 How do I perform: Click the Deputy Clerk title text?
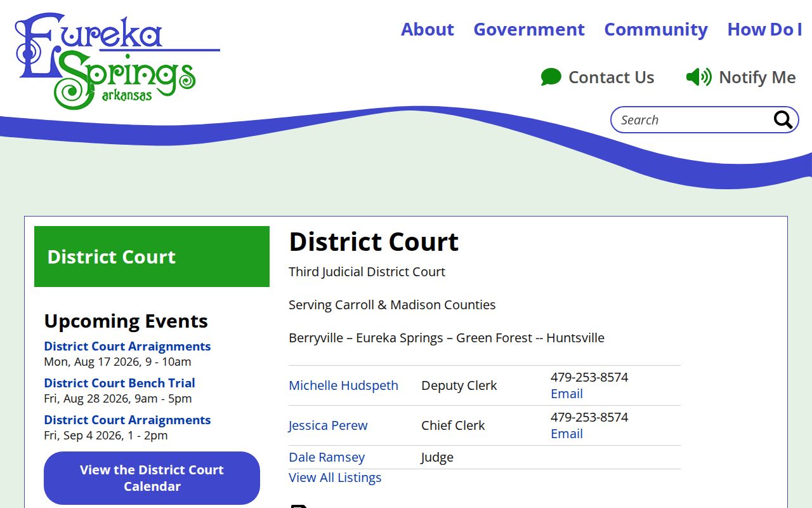(459, 385)
